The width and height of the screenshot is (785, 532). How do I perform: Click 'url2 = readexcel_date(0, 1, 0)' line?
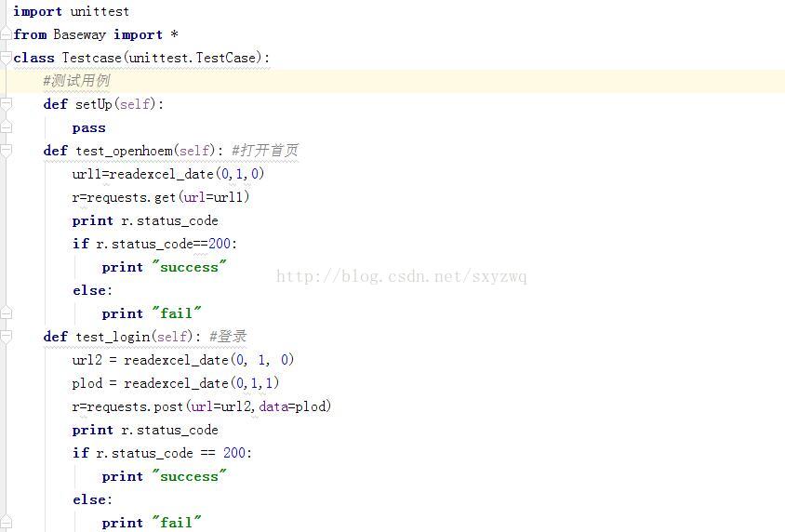click(x=183, y=360)
